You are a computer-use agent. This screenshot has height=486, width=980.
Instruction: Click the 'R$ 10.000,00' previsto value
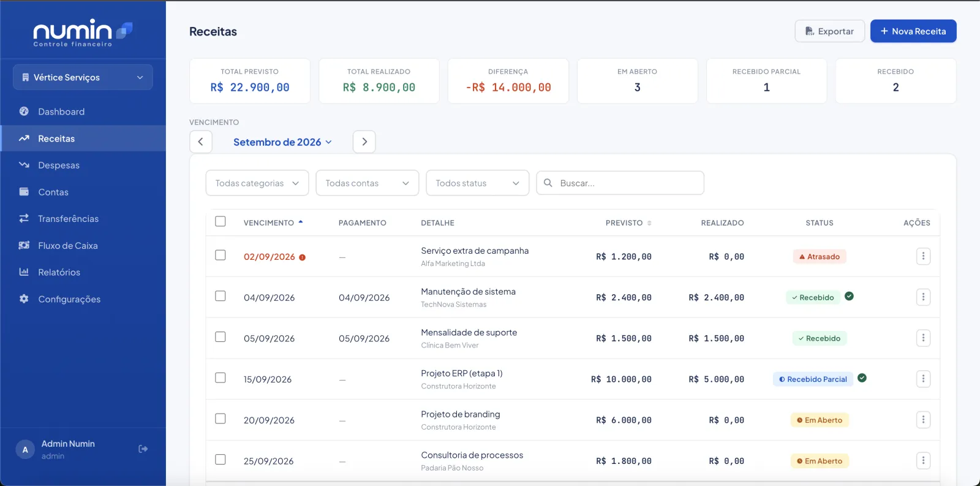click(x=621, y=379)
